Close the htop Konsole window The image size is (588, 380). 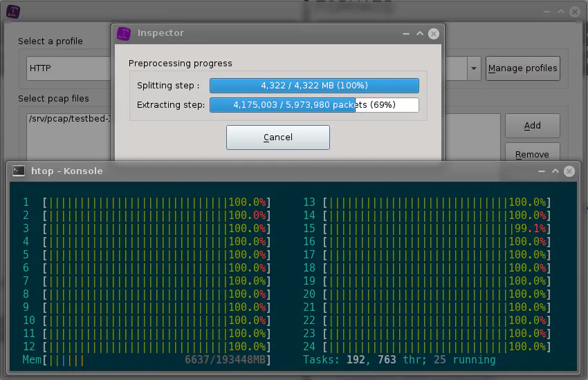[569, 171]
